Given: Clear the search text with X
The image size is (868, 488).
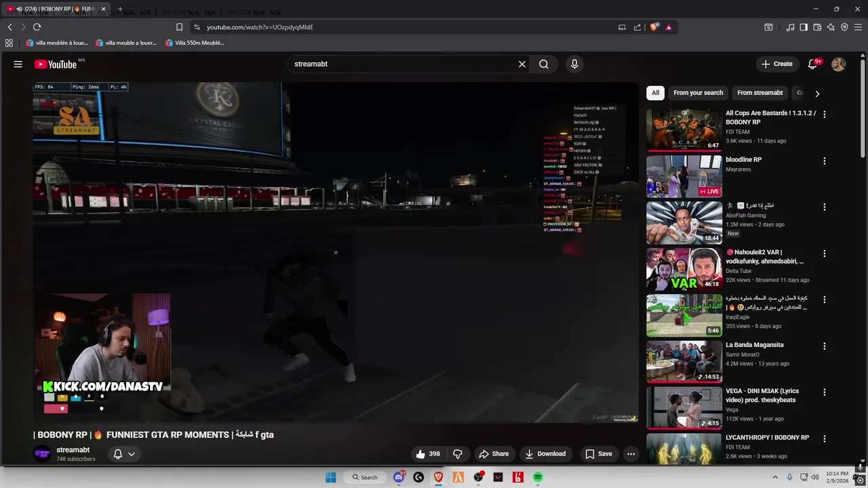Looking at the screenshot, I should (x=522, y=64).
